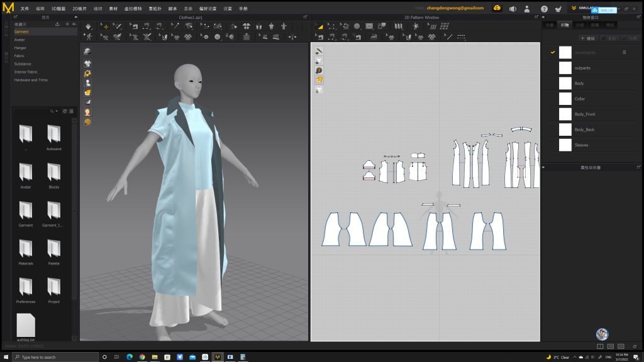Click the Button tool icon in 3D toolbar
Screen dimensions: 644x362
point(217,37)
